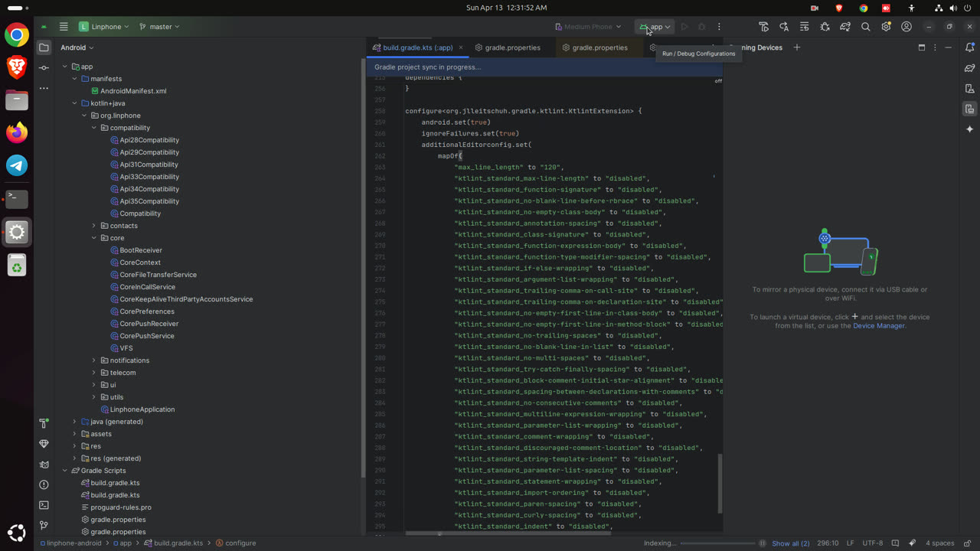This screenshot has height=551, width=980.
Task: Open the Gemini sparkle sidebar icon
Action: (x=969, y=129)
